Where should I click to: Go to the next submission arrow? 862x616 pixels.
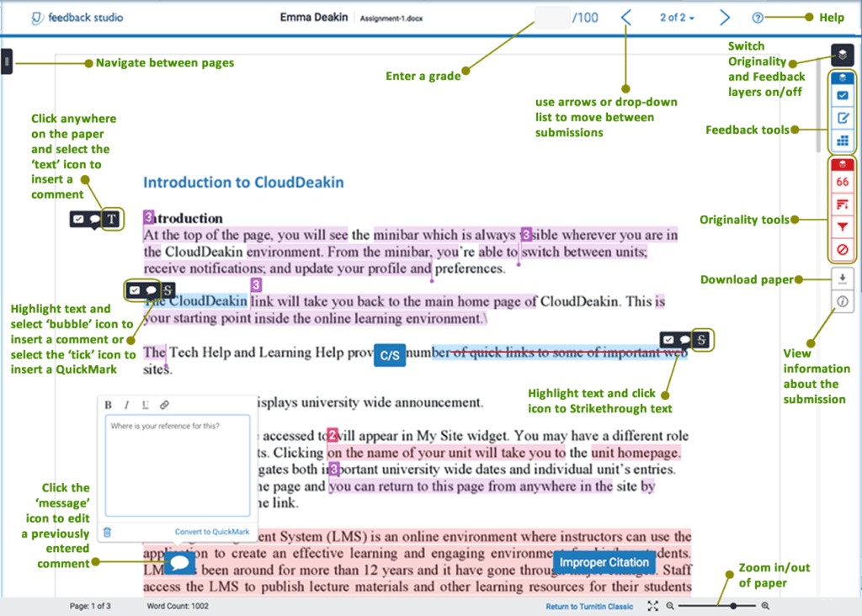pyautogui.click(x=725, y=18)
